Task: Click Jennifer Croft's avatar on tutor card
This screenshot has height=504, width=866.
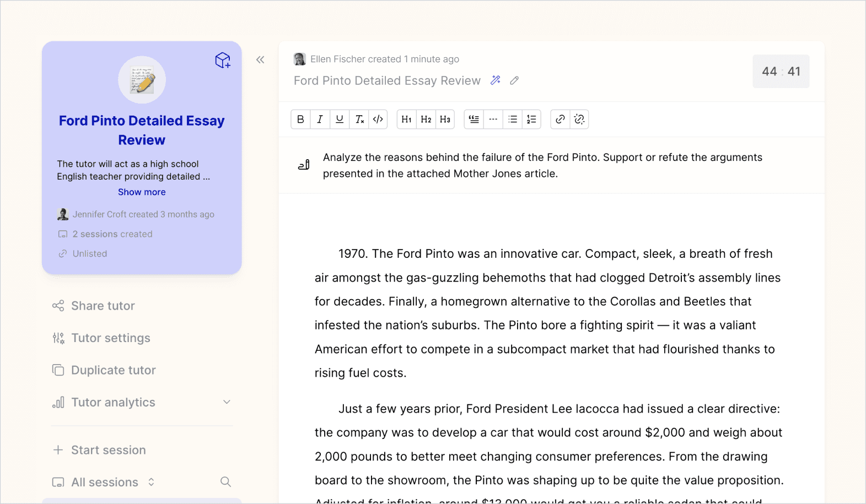Action: tap(63, 214)
